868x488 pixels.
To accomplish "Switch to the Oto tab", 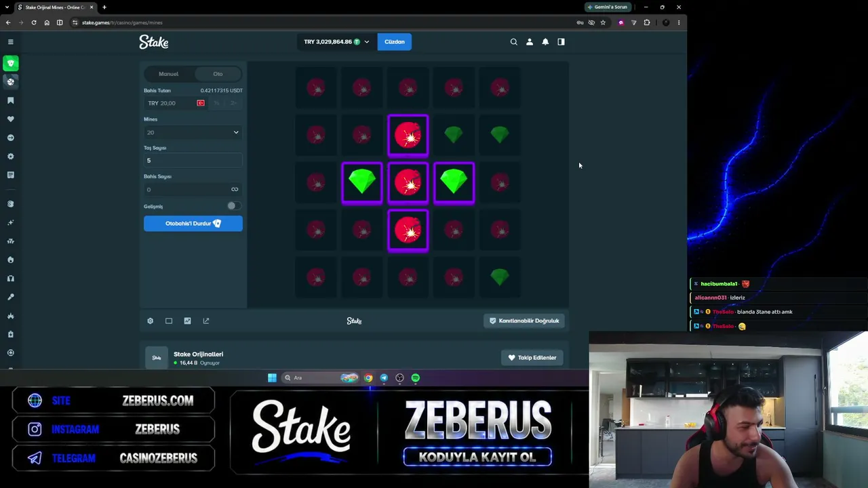I will click(x=218, y=74).
